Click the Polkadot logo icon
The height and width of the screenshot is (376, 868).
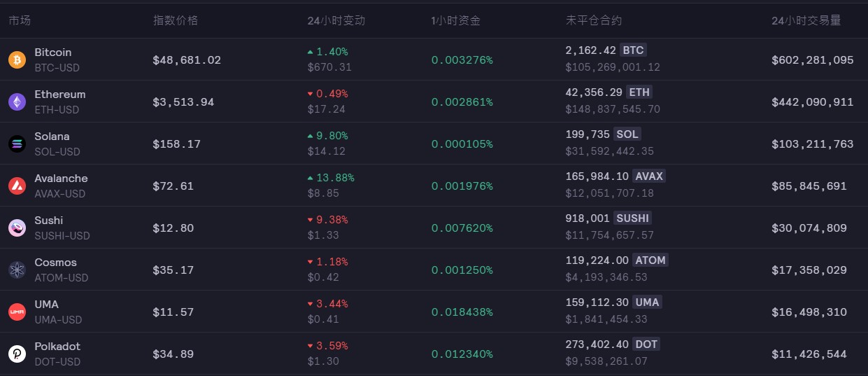coord(17,354)
